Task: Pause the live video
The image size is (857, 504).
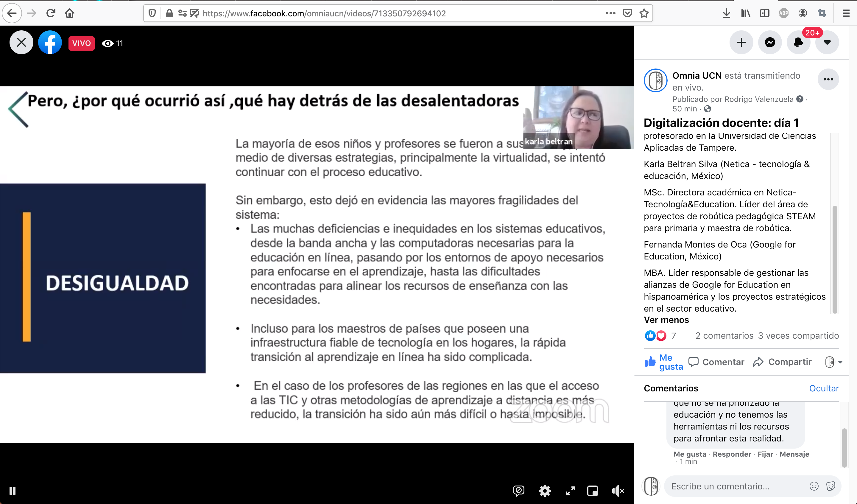Action: pyautogui.click(x=13, y=491)
